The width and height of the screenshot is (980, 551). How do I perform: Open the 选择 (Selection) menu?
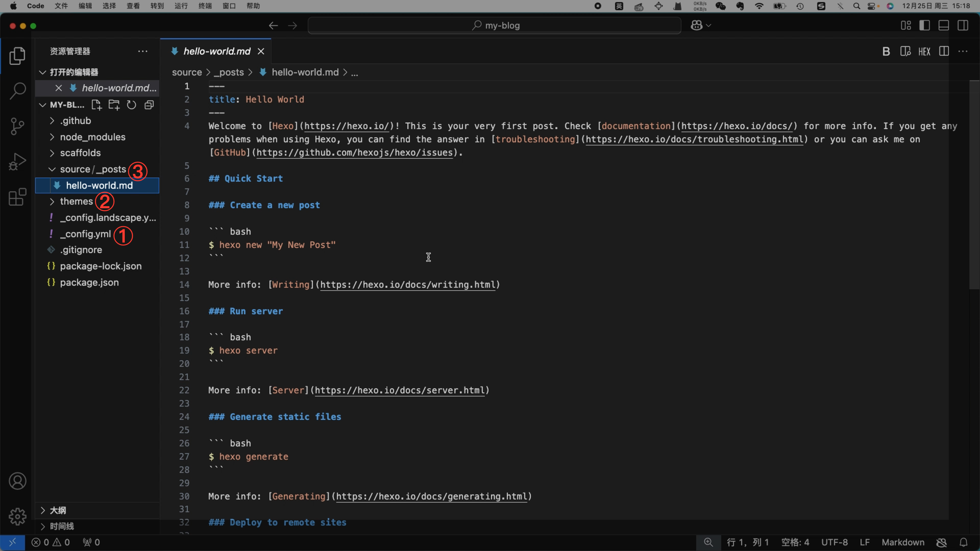(109, 6)
